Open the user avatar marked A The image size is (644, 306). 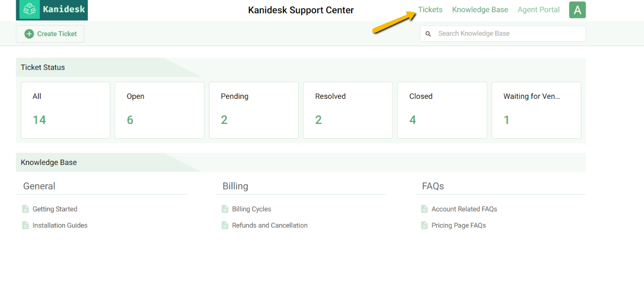(577, 10)
